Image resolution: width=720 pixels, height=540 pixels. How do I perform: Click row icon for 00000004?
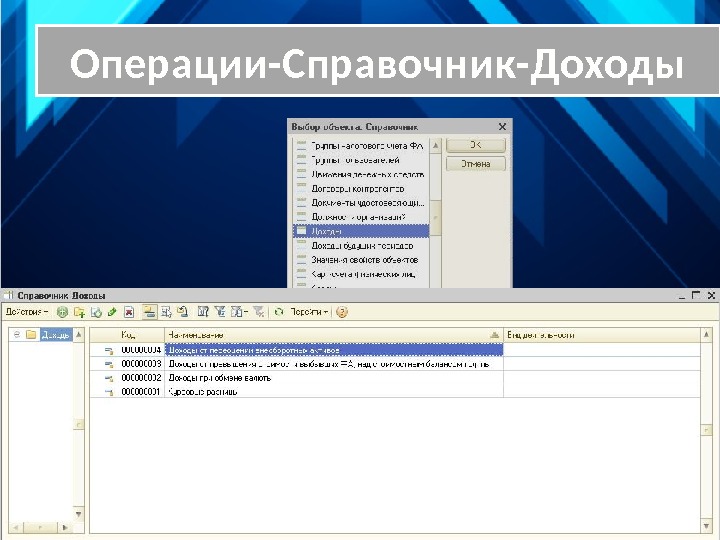tap(109, 350)
